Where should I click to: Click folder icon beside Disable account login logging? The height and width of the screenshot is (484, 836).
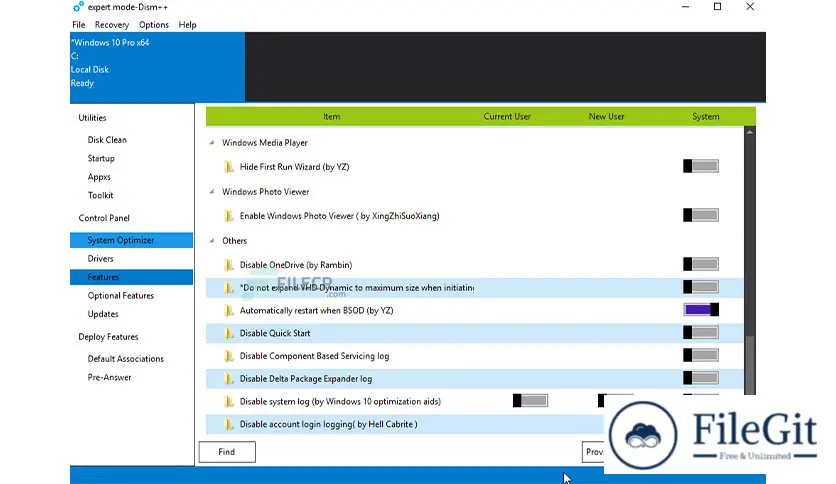[229, 424]
